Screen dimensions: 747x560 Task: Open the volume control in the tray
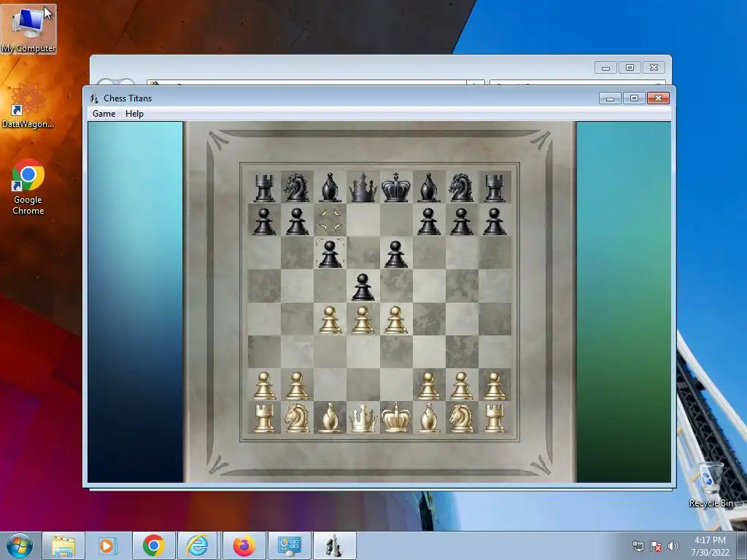pyautogui.click(x=673, y=546)
